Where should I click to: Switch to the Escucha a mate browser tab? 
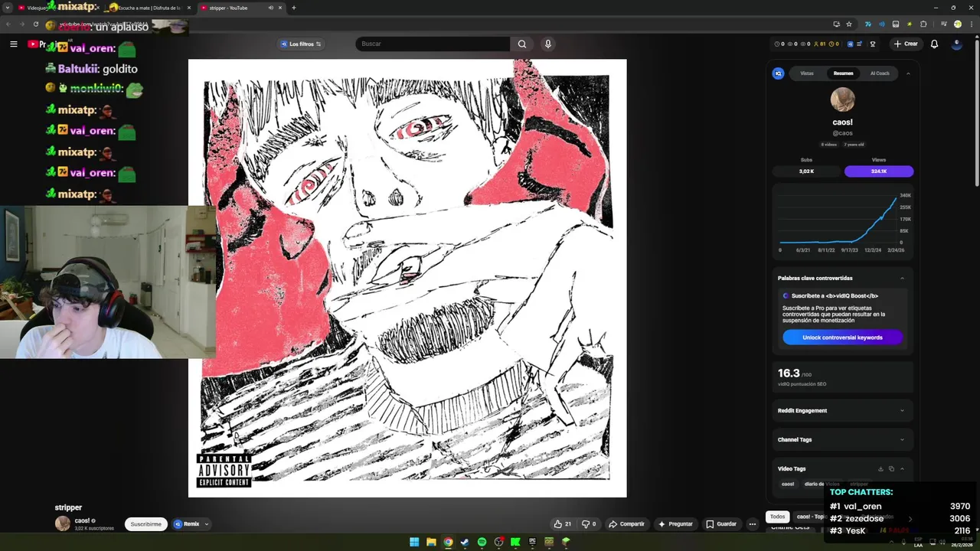149,8
